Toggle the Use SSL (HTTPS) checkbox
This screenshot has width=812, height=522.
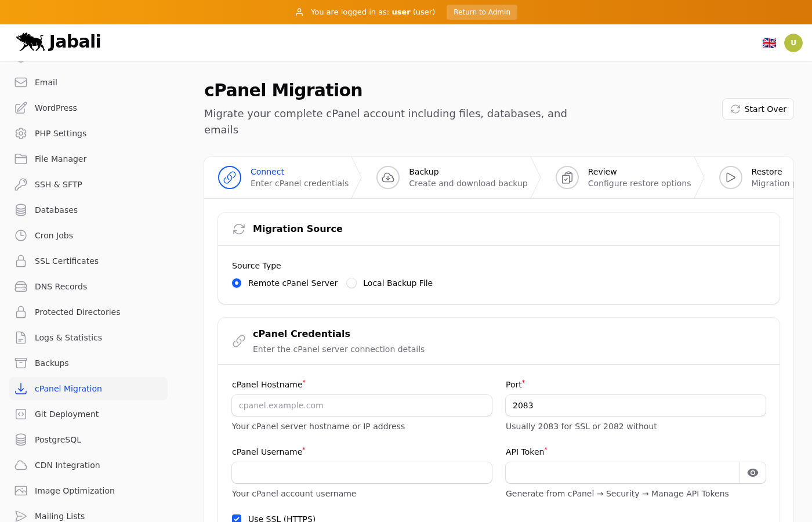click(x=237, y=518)
